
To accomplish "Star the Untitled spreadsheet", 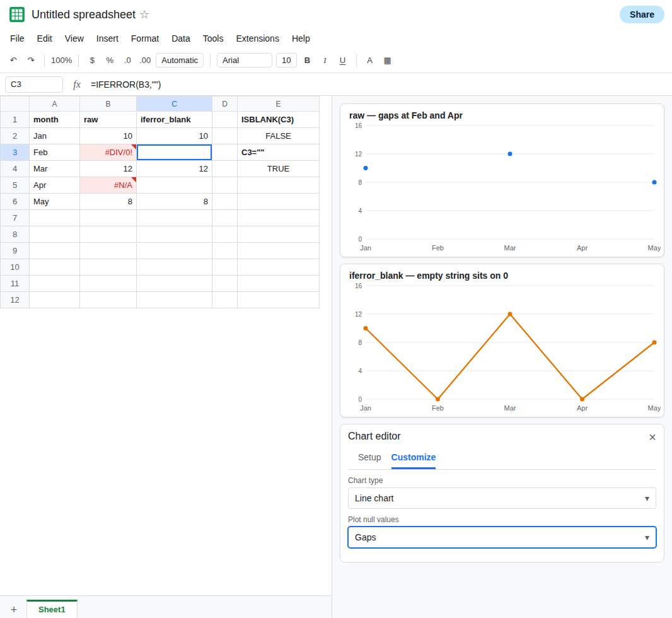I will coord(144,15).
